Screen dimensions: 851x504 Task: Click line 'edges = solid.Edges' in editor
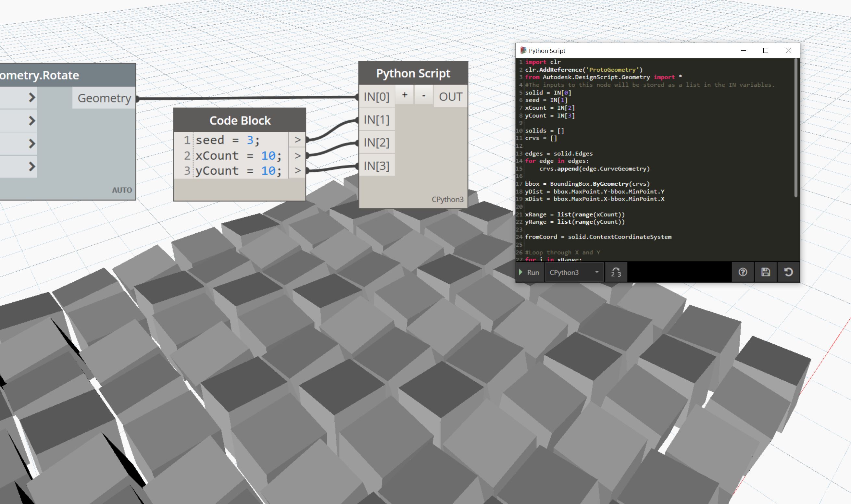tap(559, 154)
